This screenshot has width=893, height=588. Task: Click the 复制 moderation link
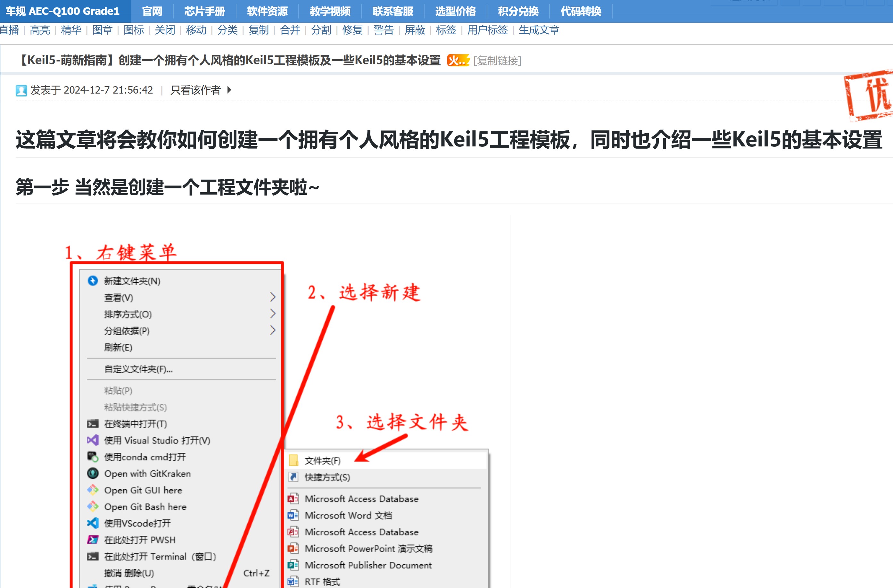[x=259, y=30]
